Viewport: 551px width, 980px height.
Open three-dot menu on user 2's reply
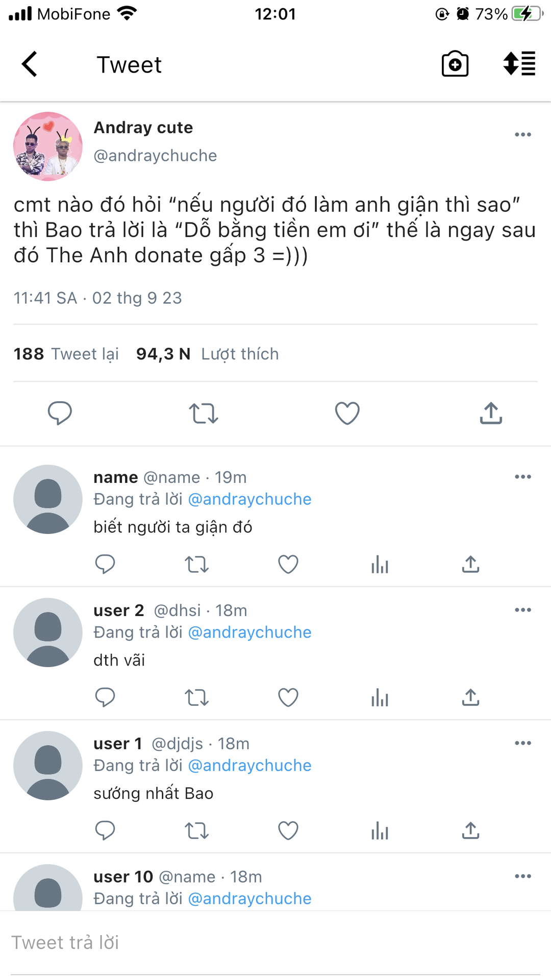523,610
